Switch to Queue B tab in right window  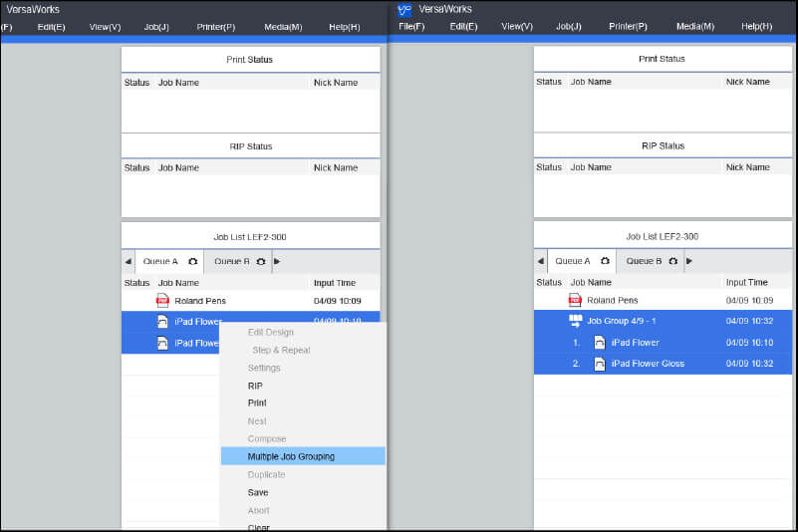(x=644, y=261)
